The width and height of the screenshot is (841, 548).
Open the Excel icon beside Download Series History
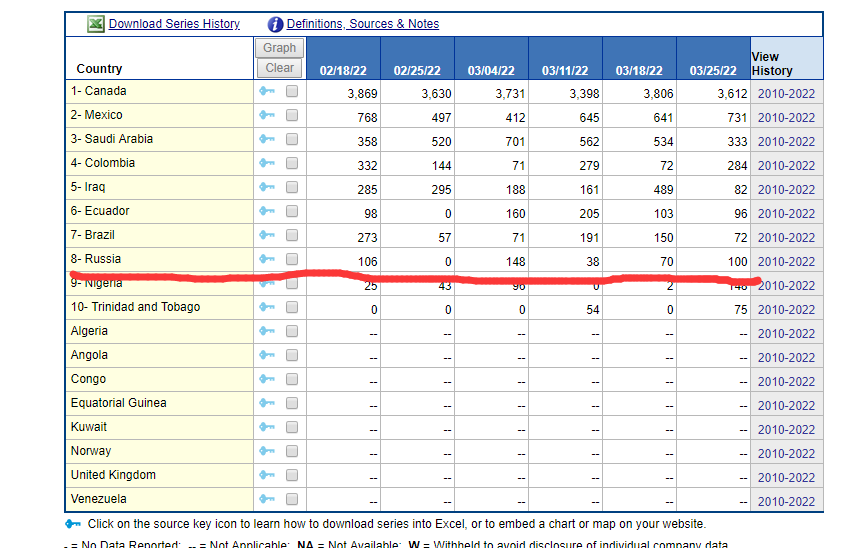pyautogui.click(x=95, y=24)
